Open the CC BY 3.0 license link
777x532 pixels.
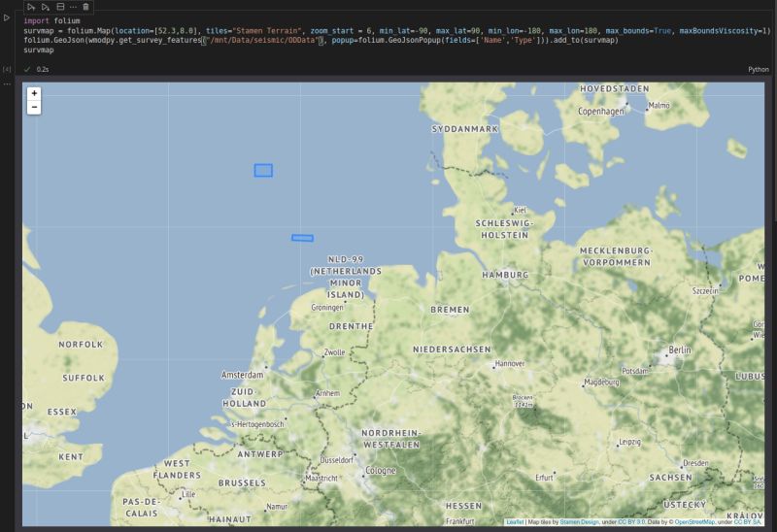click(631, 522)
